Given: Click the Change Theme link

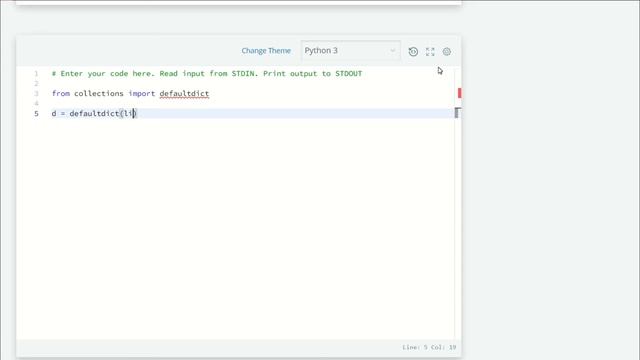Looking at the screenshot, I should (x=266, y=51).
